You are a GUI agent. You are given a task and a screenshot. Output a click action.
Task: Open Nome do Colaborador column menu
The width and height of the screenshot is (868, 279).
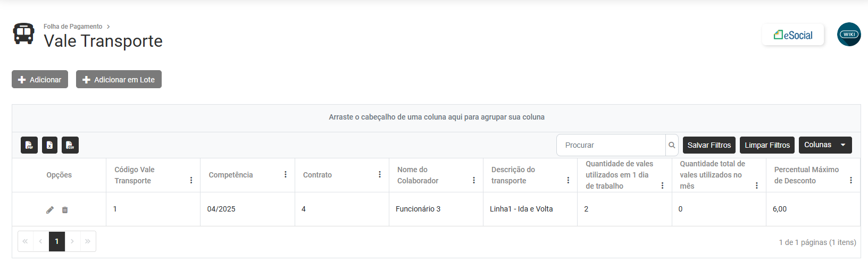pyautogui.click(x=474, y=180)
